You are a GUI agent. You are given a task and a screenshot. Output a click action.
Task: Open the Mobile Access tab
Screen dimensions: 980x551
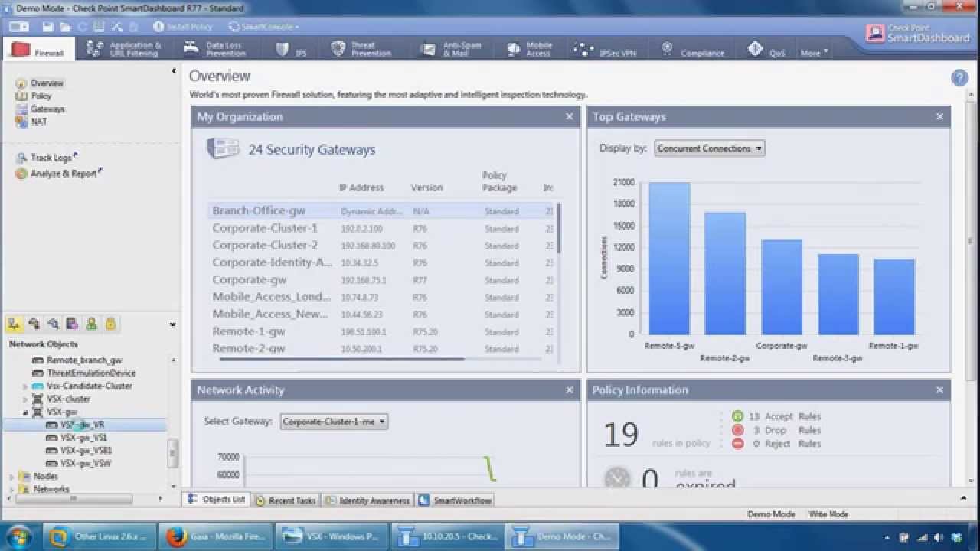pos(530,50)
